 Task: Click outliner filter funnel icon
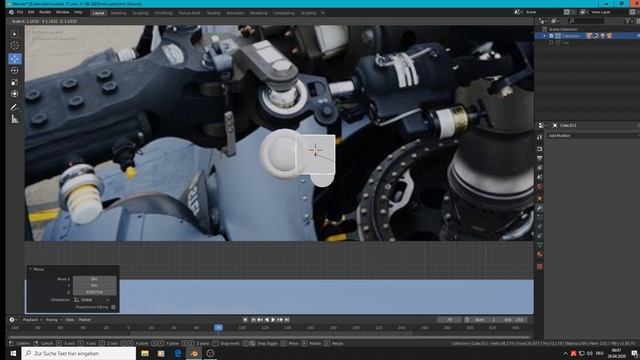(x=628, y=20)
